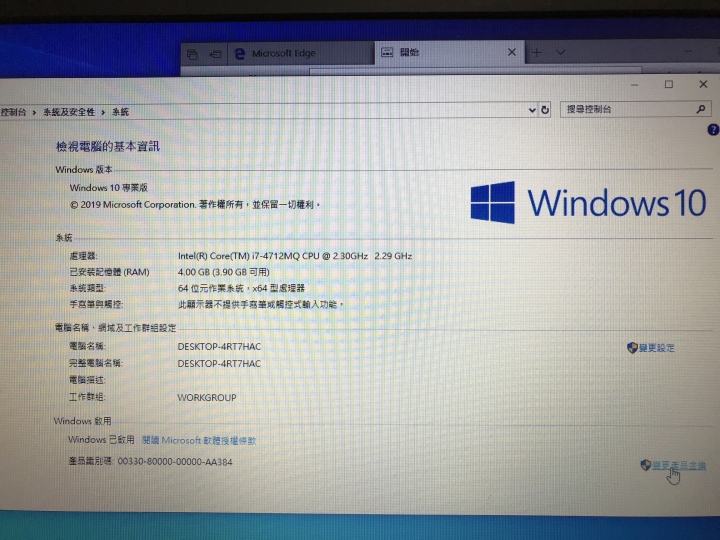720x540 pixels.
Task: Click the Edge logo on the tab
Action: (239, 54)
